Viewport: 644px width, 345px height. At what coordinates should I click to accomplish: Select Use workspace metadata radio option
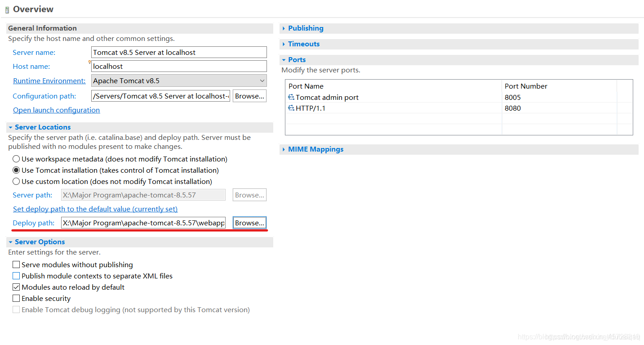16,159
